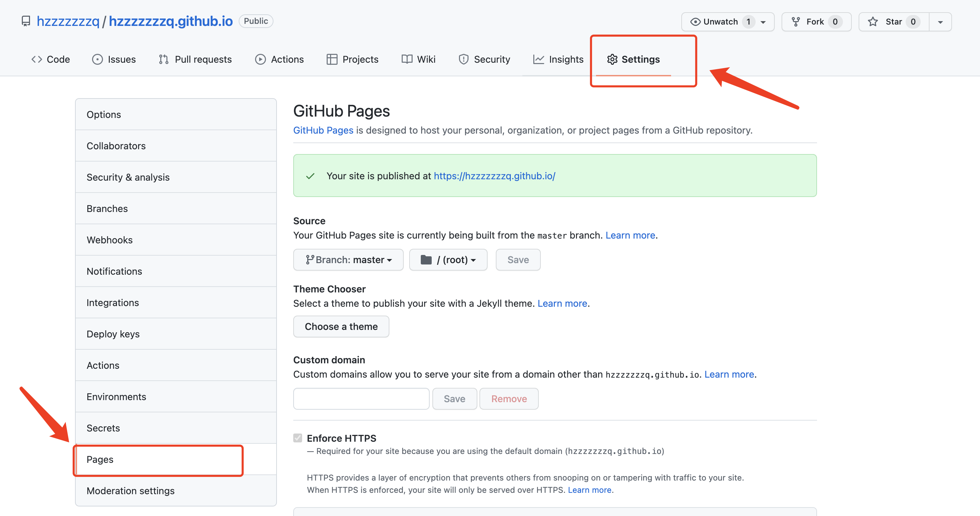
Task: Click Choose a theme button
Action: [341, 326]
